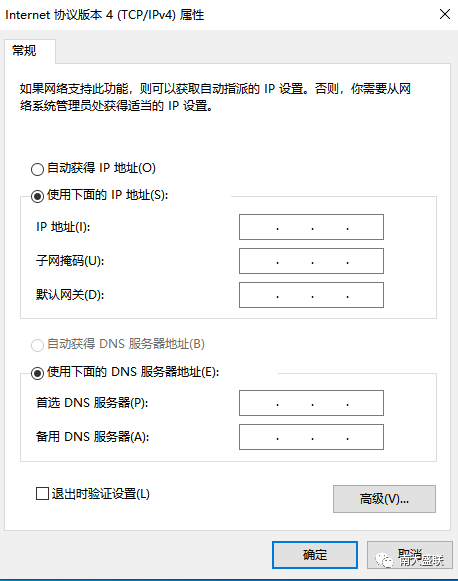Click the 备用 DNS 服务器 input field

point(311,437)
